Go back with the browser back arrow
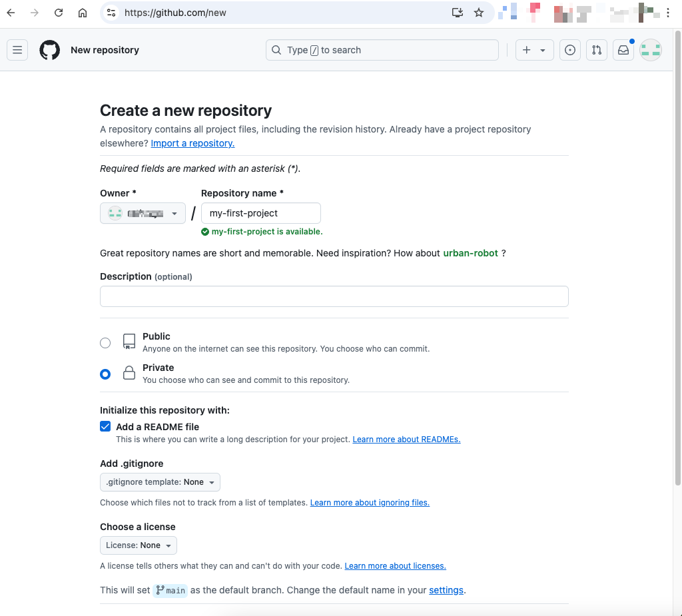This screenshot has width=682, height=616. point(11,13)
